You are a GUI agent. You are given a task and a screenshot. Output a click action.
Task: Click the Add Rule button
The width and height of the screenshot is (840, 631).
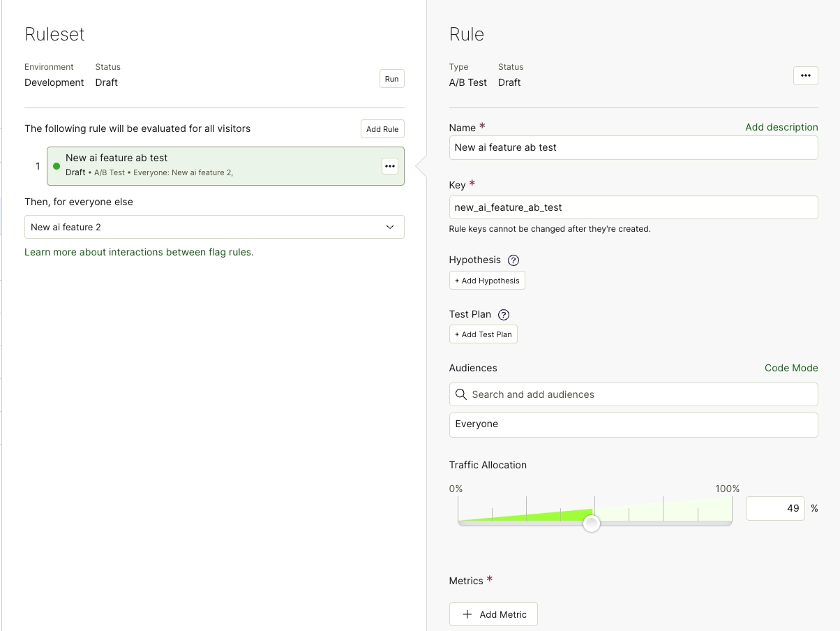click(x=382, y=129)
